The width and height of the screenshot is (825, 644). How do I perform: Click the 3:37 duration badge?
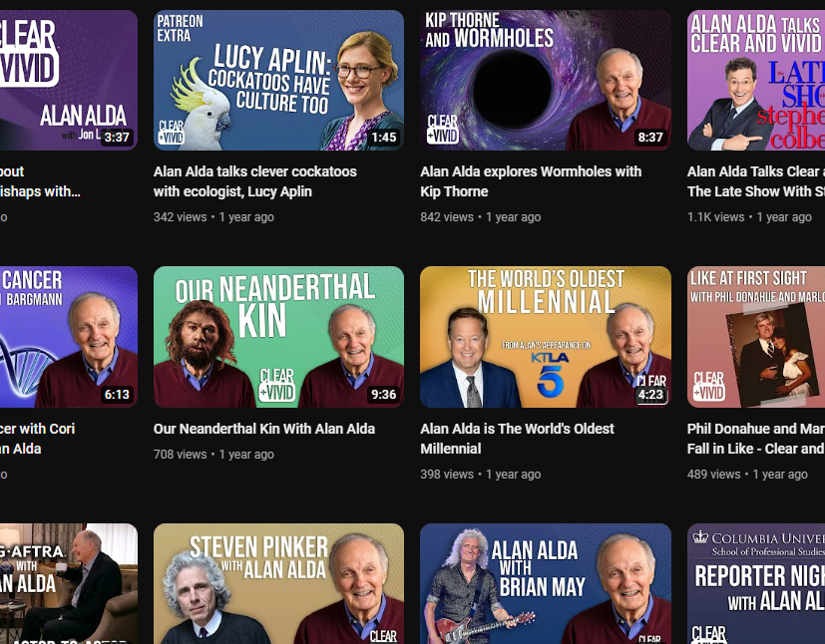click(117, 138)
